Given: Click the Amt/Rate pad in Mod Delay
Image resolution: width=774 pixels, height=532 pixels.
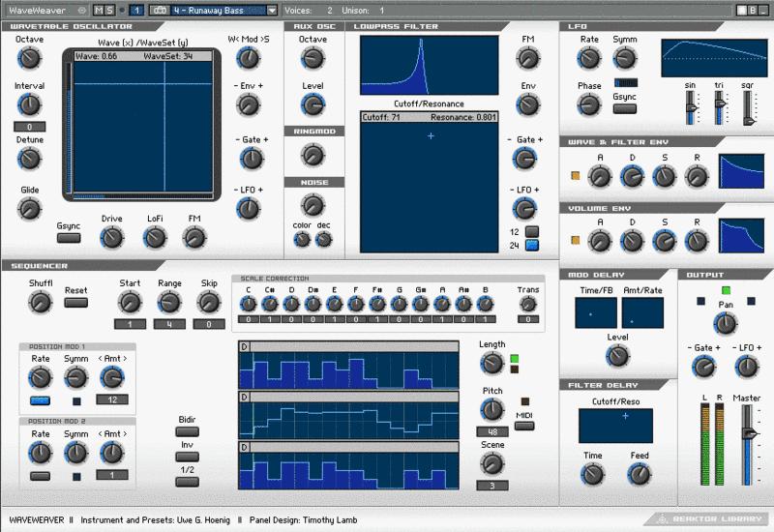Looking at the screenshot, I should pos(642,312).
